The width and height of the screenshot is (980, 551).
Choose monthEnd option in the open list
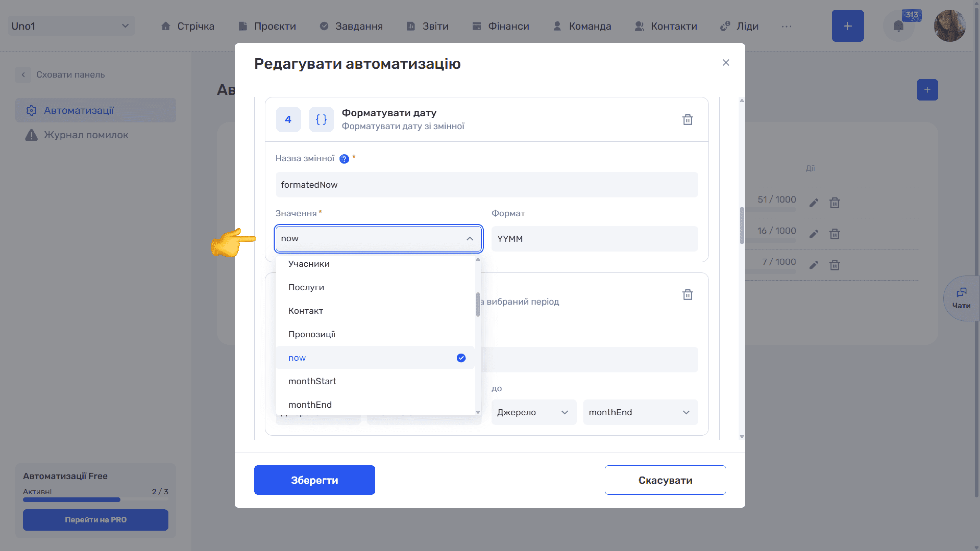[x=375, y=404]
